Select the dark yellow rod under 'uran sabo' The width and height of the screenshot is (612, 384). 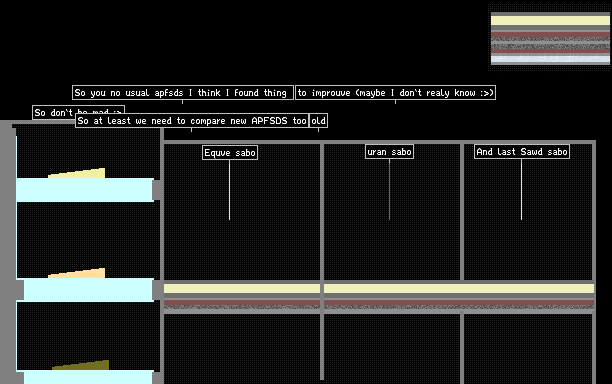point(389,190)
